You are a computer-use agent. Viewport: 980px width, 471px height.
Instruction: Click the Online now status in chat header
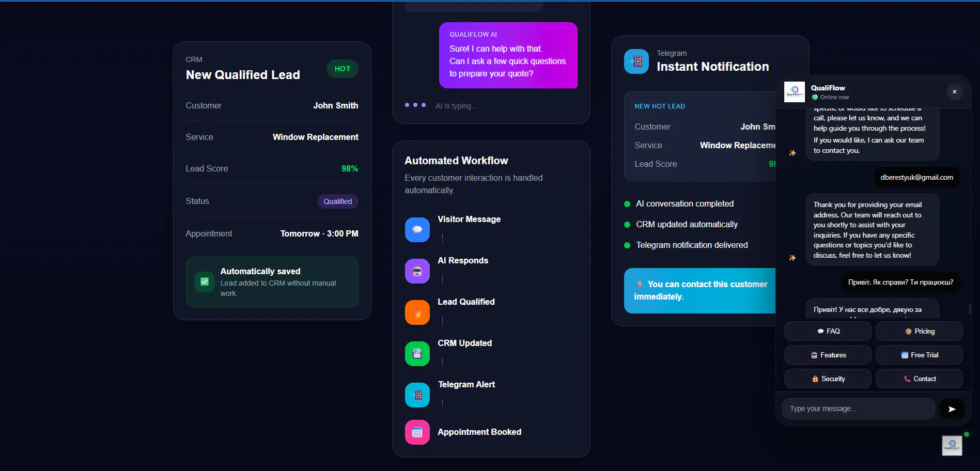[x=831, y=97]
